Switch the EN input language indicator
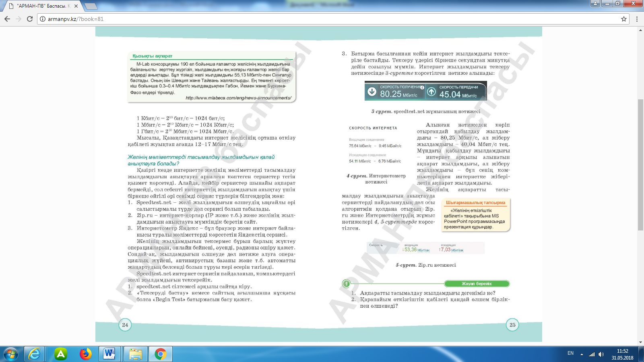 coord(570,353)
